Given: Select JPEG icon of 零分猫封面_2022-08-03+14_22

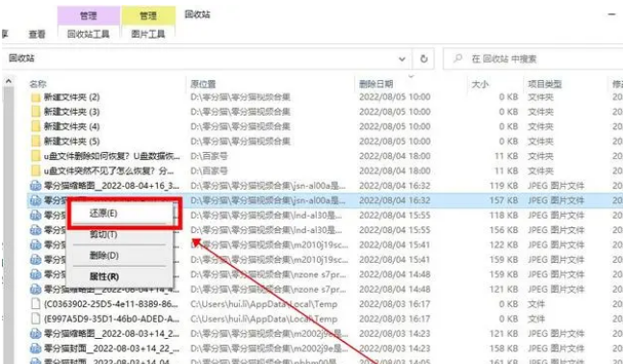Looking at the screenshot, I should click(x=36, y=349).
